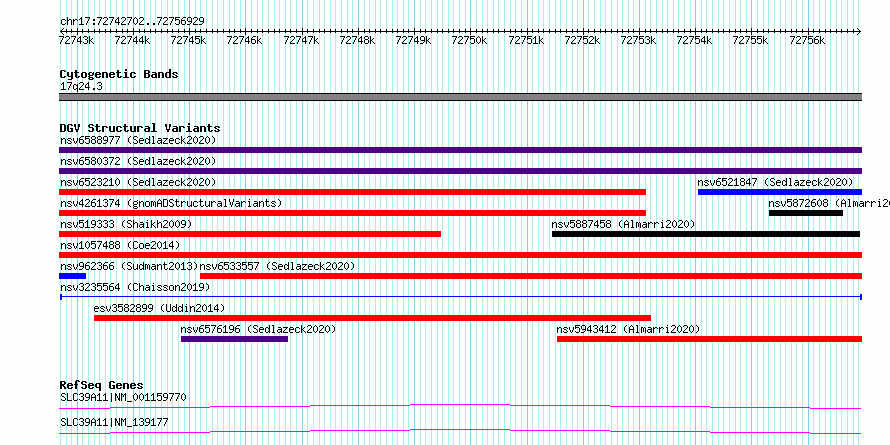Click the red nsv519333 variant bar
890x445 pixels.
[250, 234]
